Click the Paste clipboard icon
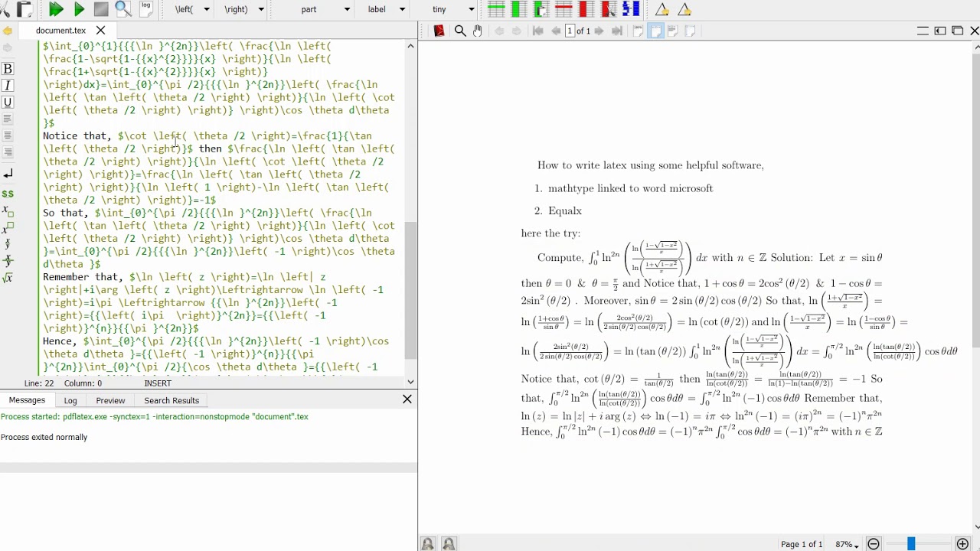The height and width of the screenshot is (551, 980). tap(24, 9)
